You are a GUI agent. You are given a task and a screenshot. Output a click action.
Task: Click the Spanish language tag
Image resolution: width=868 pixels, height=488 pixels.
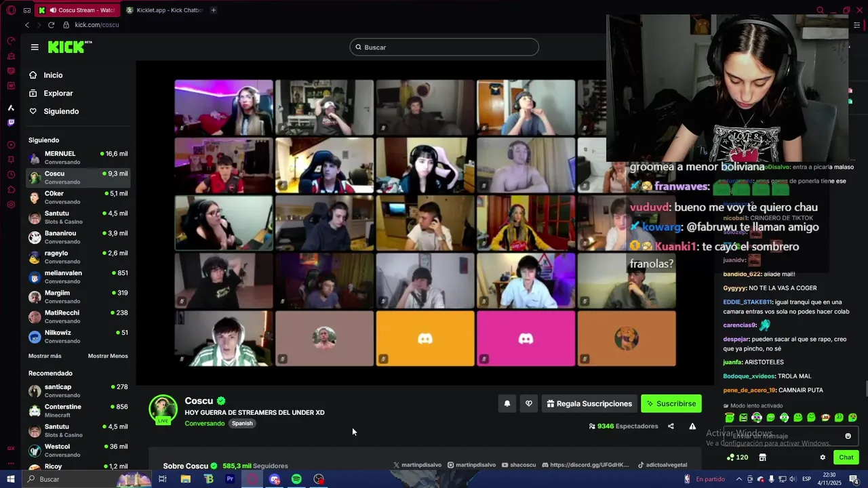[242, 424]
